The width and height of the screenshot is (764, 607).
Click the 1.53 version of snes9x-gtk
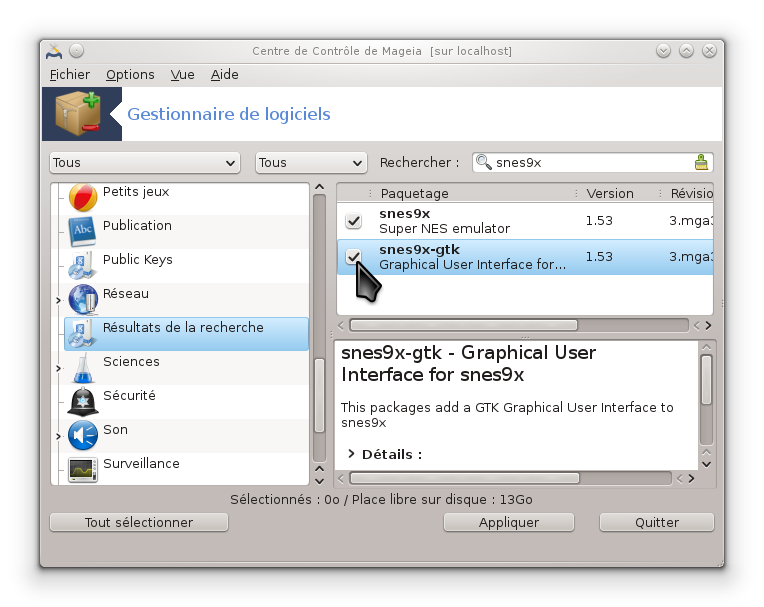(599, 256)
